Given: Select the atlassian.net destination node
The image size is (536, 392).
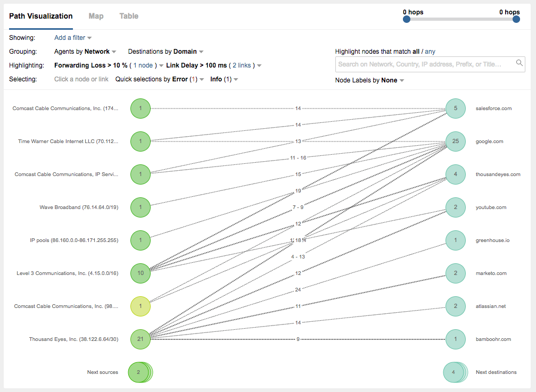Looking at the screenshot, I should [456, 306].
